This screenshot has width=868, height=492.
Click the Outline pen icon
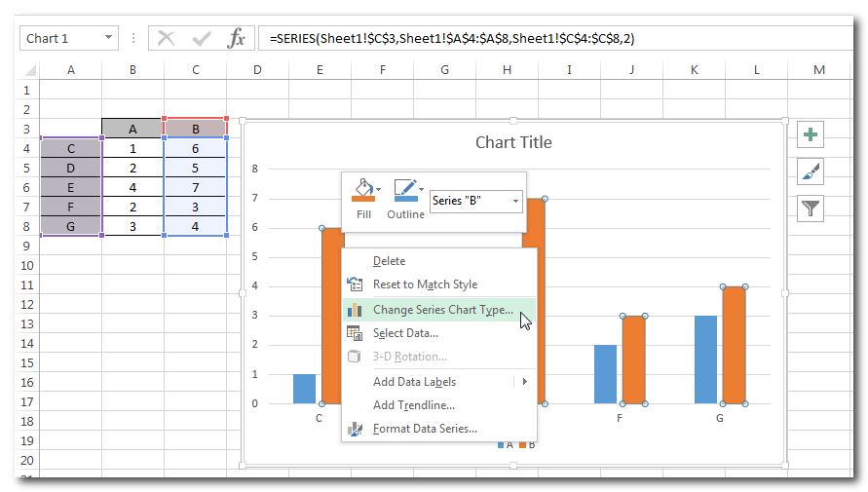point(404,190)
